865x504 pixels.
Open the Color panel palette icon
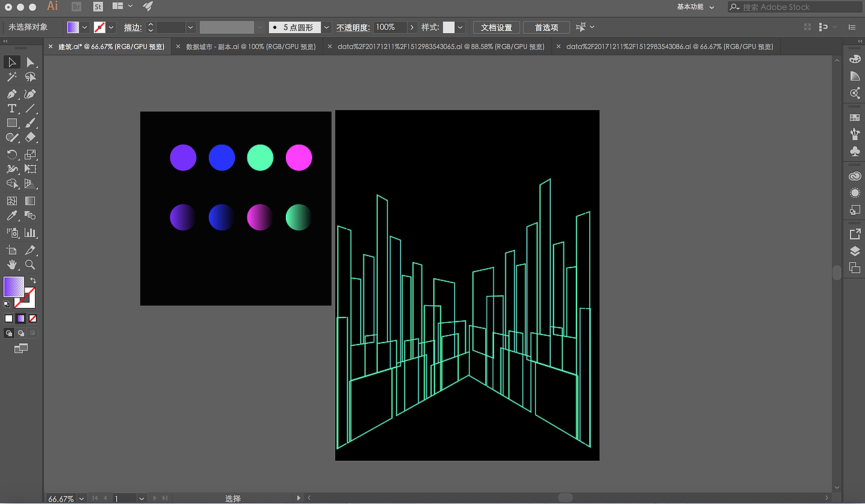855,59
